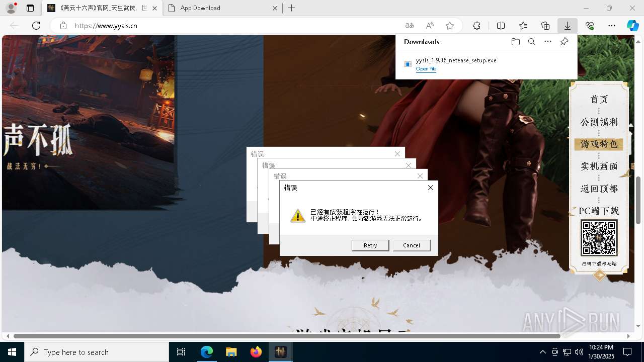Open downloads folder in Downloads panel
The image size is (644, 362).
(x=515, y=42)
